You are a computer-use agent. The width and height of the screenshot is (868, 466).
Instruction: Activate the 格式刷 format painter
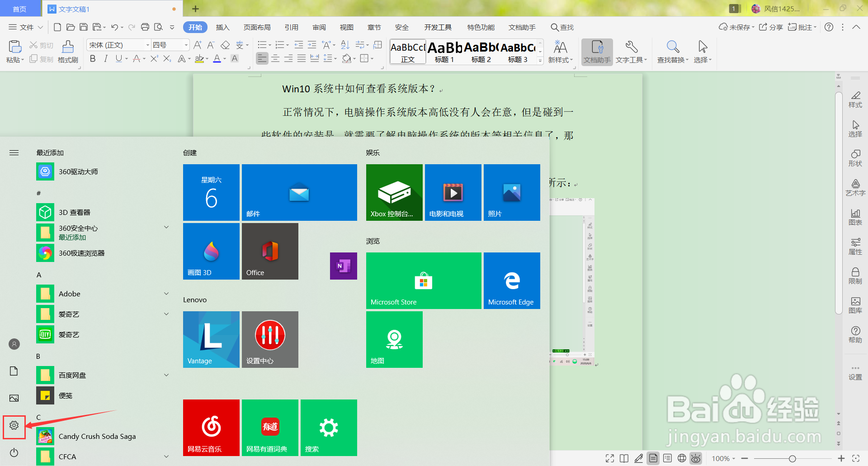[x=68, y=51]
